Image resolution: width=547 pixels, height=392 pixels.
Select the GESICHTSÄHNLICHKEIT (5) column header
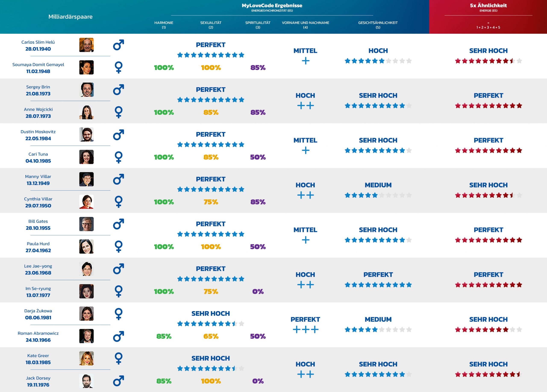point(378,25)
